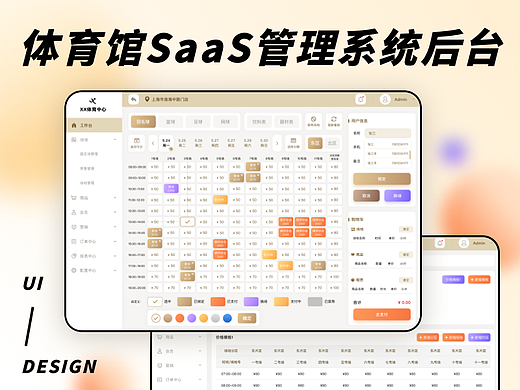Open the select-date calendar icon
Screen dimensions: 520x390
(293, 143)
